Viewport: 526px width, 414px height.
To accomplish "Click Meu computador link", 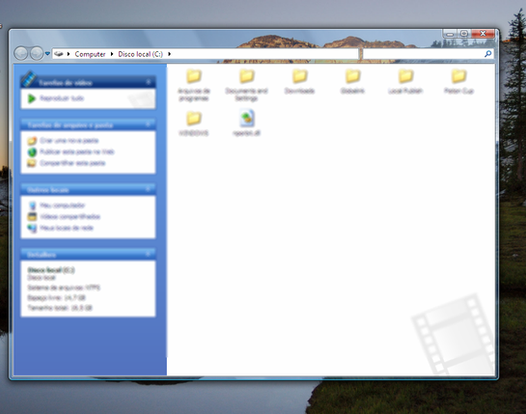I will click(62, 205).
